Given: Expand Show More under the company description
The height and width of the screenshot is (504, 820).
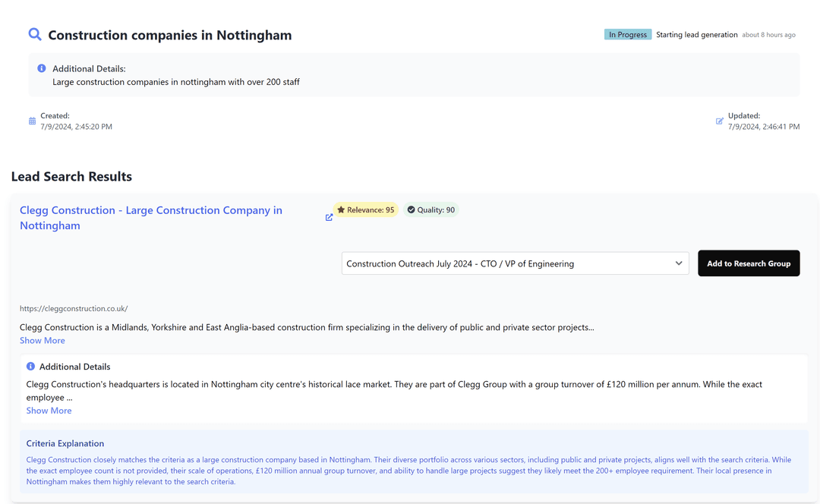Looking at the screenshot, I should coord(43,341).
